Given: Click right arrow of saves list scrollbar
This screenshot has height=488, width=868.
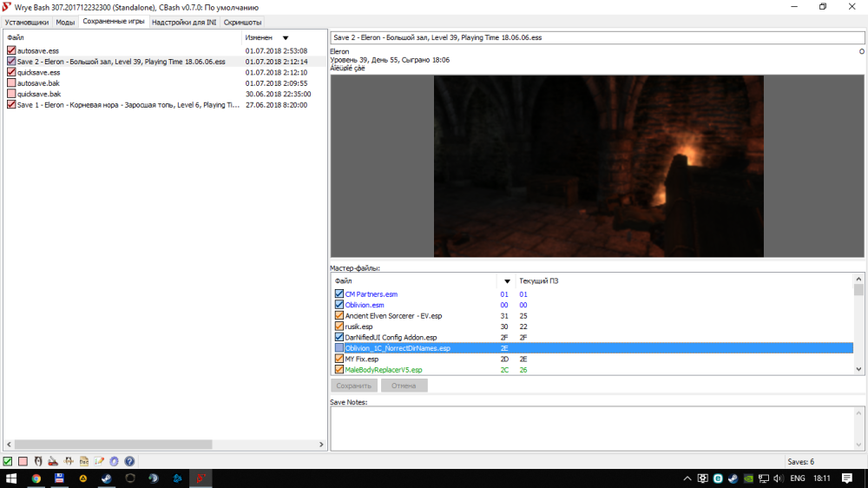Looking at the screenshot, I should tap(321, 445).
